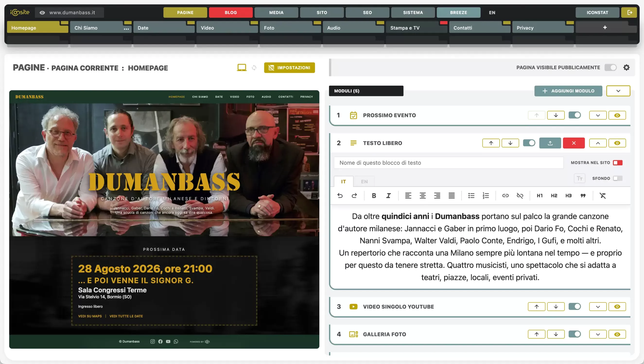Click the text size Tт icon
644x364 pixels.
coord(580,178)
